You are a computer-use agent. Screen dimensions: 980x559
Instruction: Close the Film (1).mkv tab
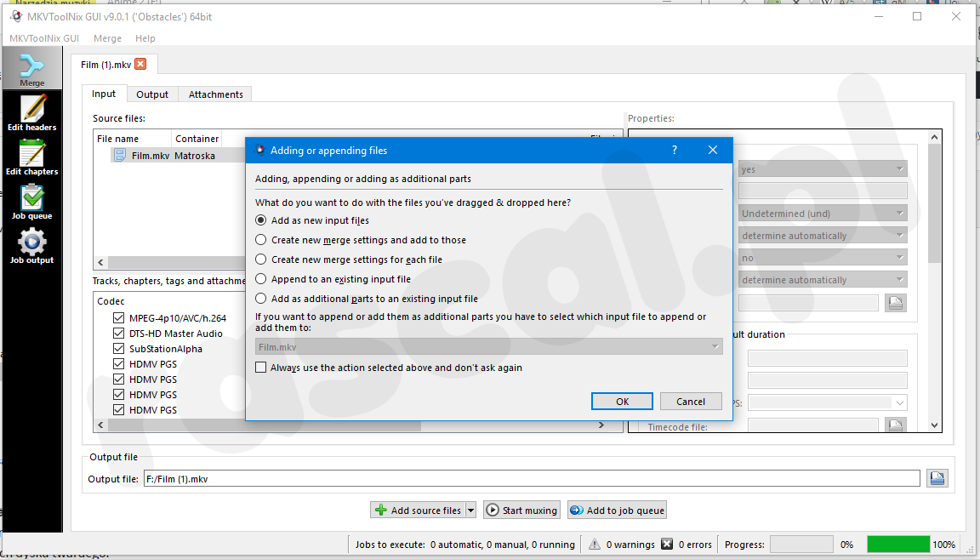pos(140,64)
